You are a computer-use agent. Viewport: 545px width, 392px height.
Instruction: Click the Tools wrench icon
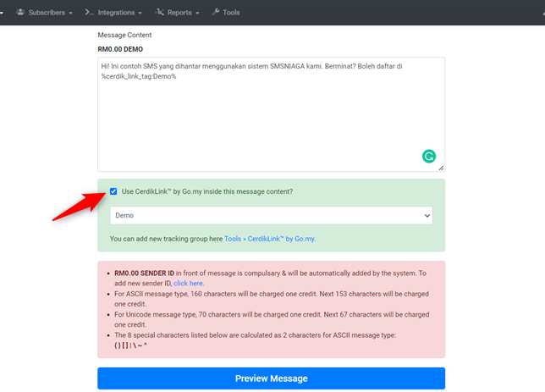coord(216,13)
